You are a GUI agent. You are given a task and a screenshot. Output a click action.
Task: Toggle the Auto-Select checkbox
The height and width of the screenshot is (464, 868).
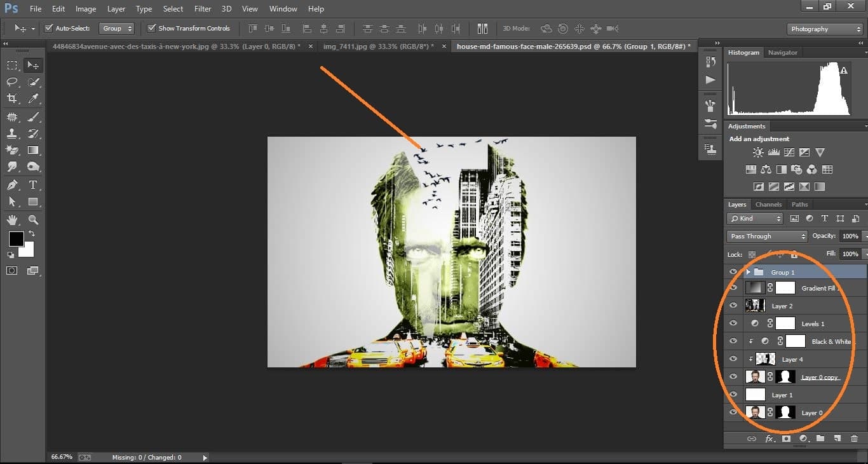click(49, 28)
